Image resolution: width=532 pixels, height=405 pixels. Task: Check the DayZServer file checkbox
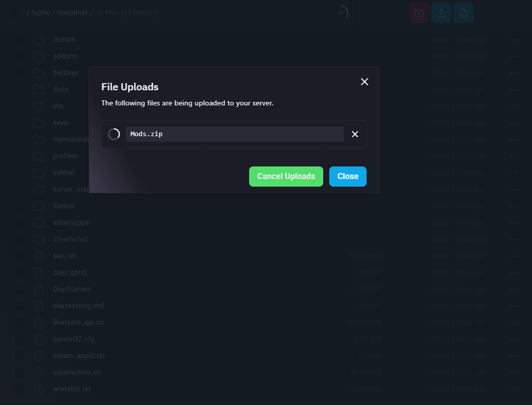tap(20, 289)
